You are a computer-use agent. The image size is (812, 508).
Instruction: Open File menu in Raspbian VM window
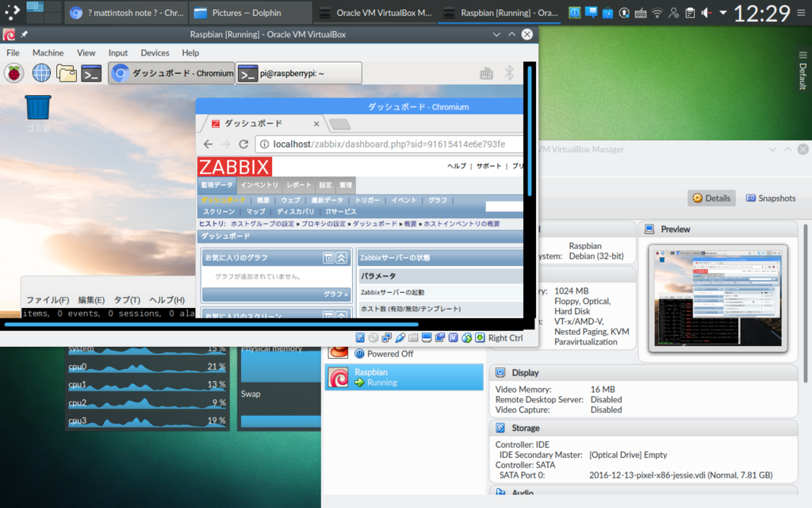click(13, 53)
